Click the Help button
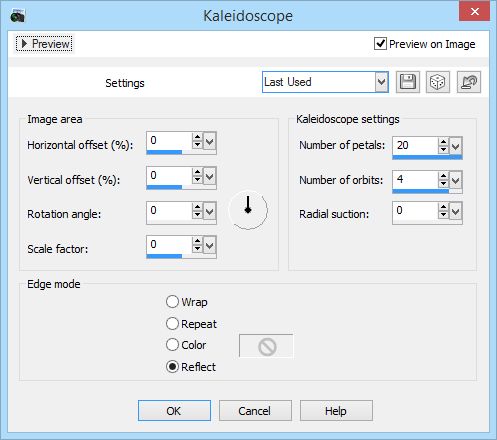 336,411
